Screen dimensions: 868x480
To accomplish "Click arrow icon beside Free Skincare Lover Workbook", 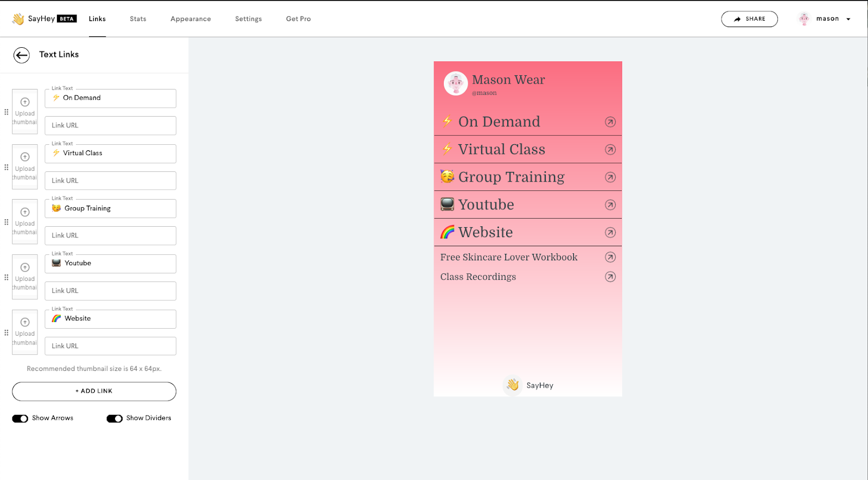I will click(x=610, y=257).
